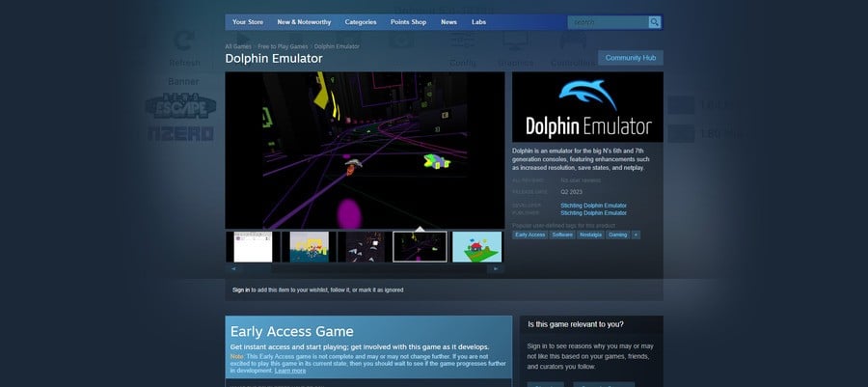
Task: Click the Community Hub button
Action: pyautogui.click(x=631, y=58)
